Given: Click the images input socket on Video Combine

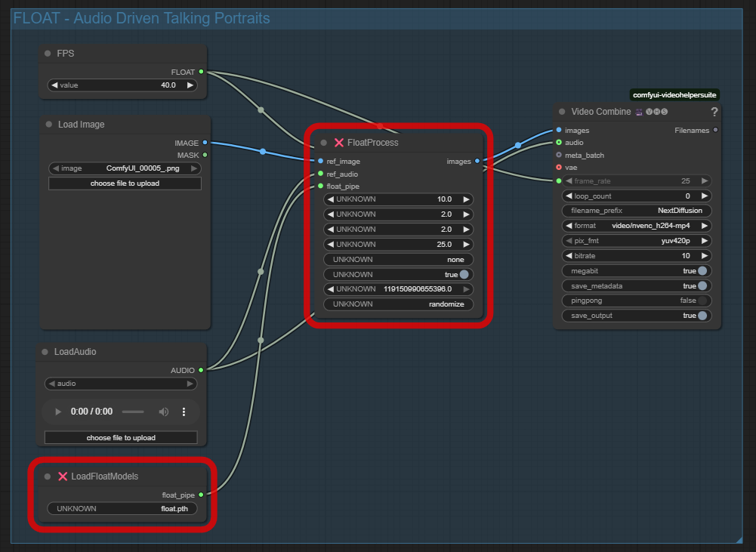Looking at the screenshot, I should (559, 130).
